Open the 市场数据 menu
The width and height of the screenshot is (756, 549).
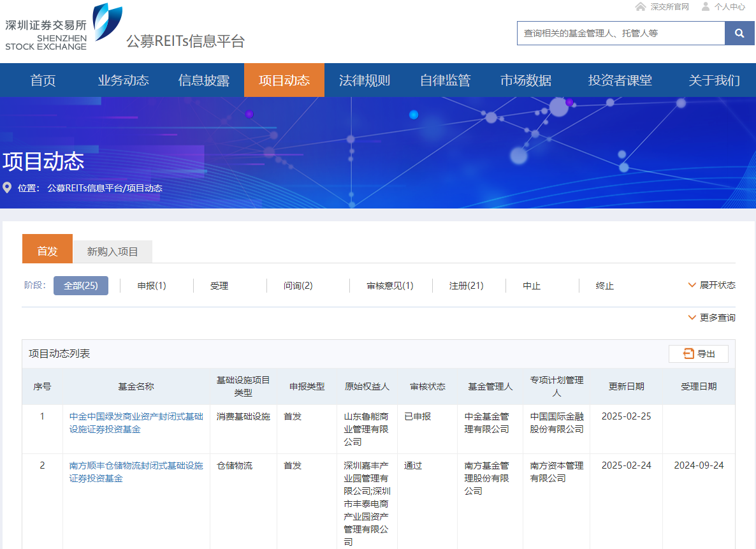click(526, 80)
